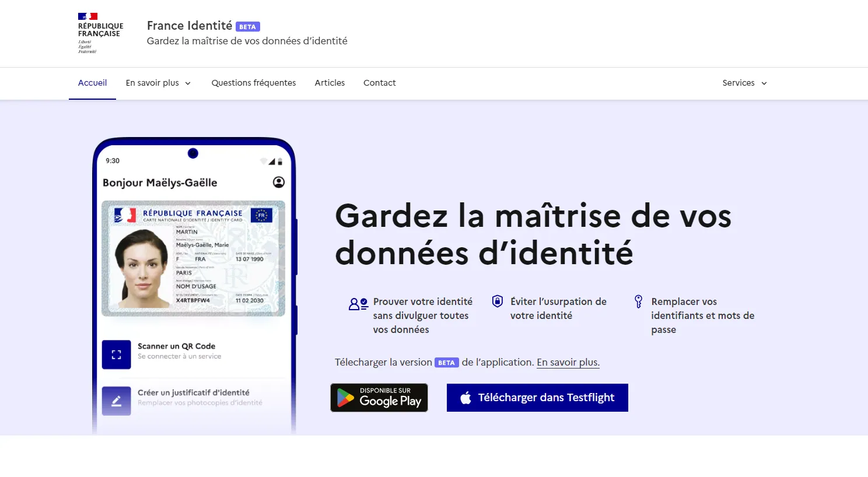The image size is (868, 477).
Task: Expand the Services dropdown
Action: tap(745, 83)
